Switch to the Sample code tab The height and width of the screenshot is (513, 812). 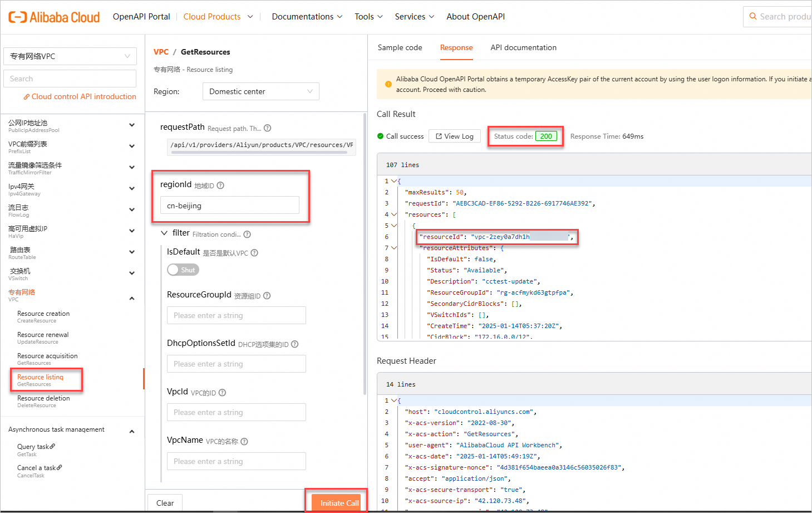[400, 47]
